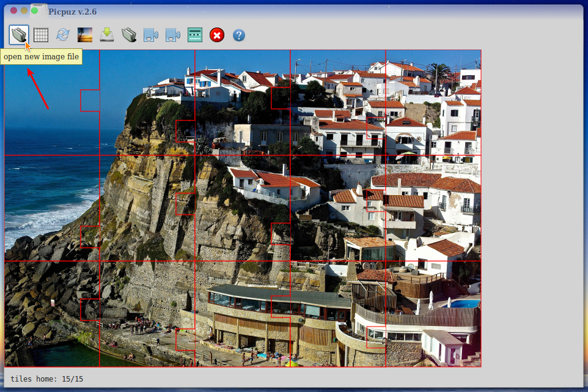Quit Picpuz with the red X icon
Viewport: 588px width, 392px height.
pyautogui.click(x=217, y=35)
